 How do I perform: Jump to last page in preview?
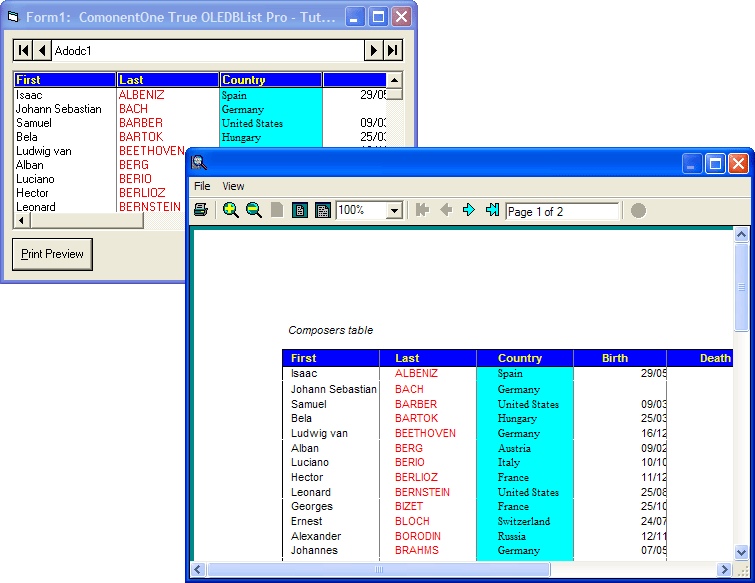[x=492, y=210]
